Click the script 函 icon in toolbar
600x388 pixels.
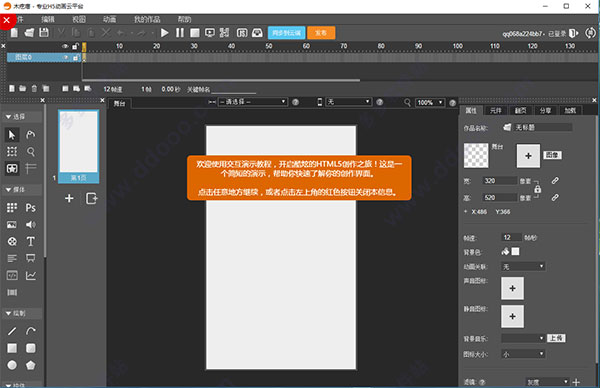pos(242,33)
